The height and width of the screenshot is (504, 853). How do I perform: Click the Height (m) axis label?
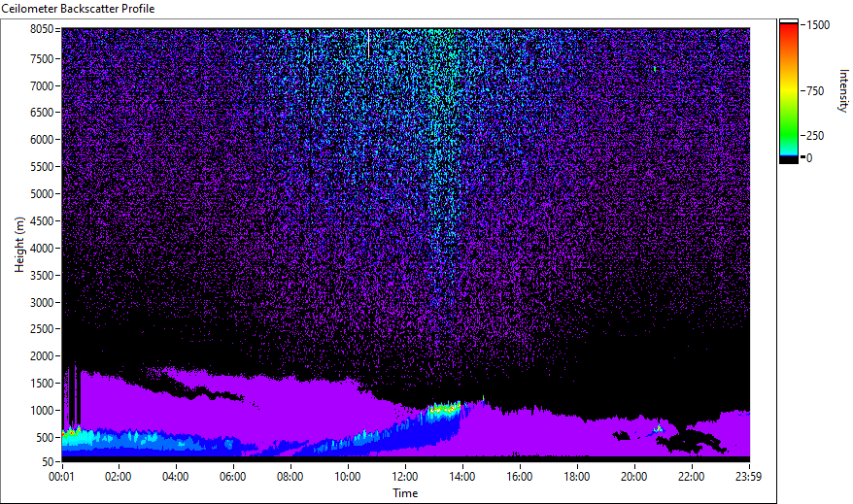19,245
